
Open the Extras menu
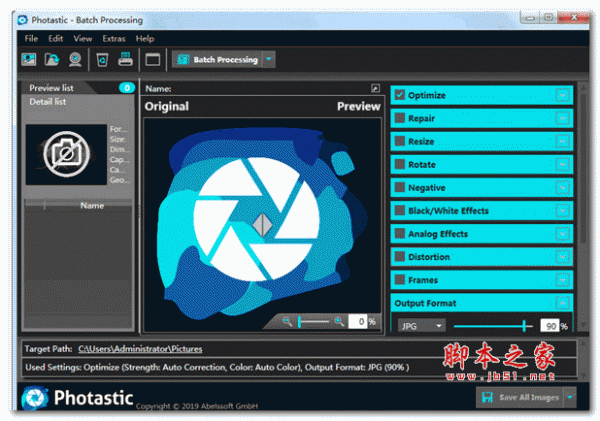pos(114,39)
